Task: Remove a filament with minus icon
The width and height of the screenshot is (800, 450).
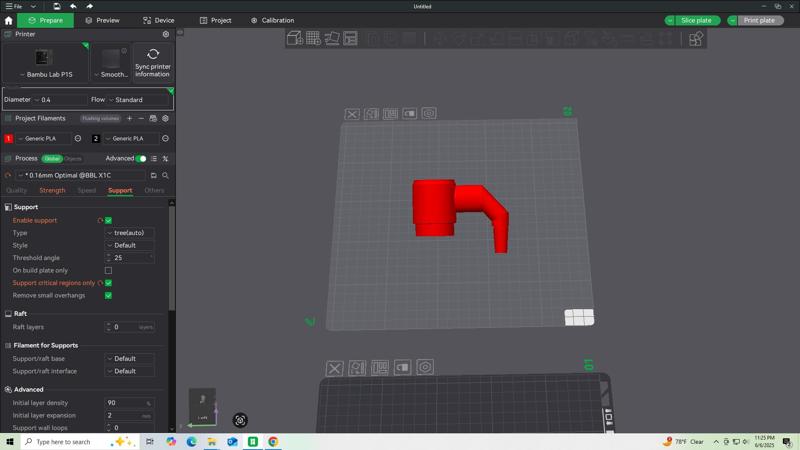Action: (x=141, y=118)
